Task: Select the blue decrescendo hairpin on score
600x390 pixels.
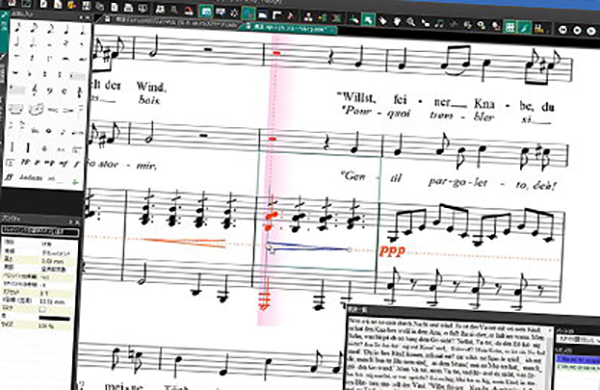Action: [x=308, y=247]
